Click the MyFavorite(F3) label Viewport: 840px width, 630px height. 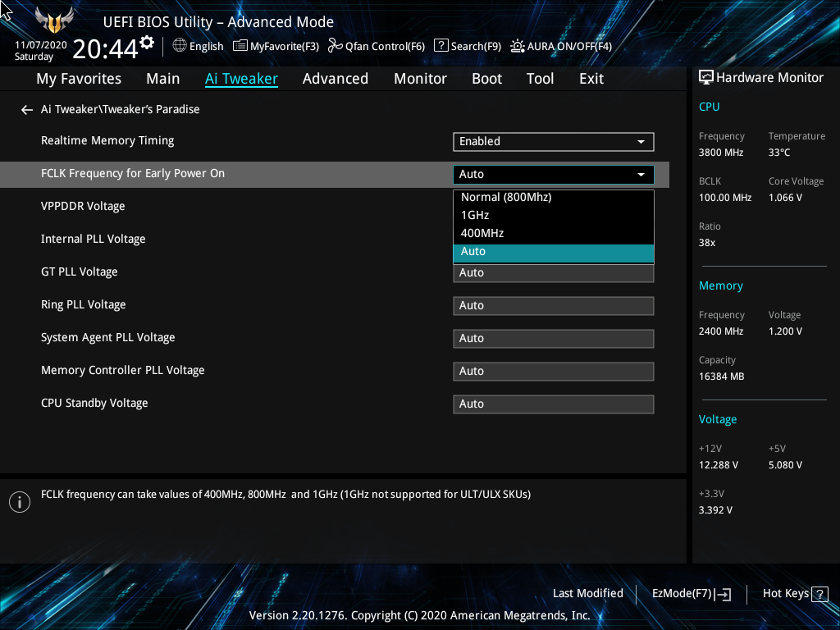point(285,47)
